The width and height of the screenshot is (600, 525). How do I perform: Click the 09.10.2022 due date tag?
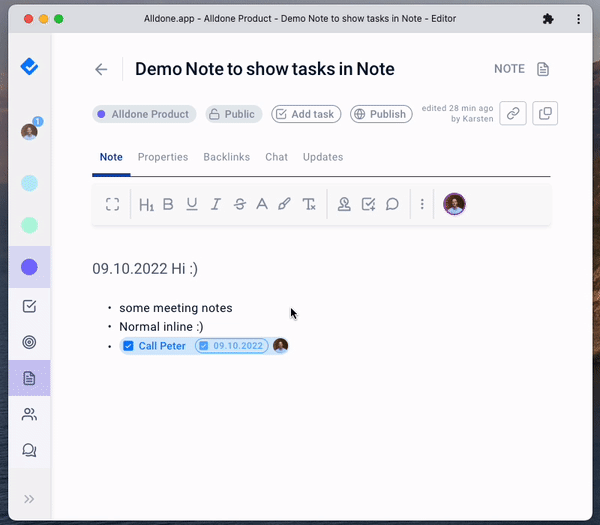232,346
